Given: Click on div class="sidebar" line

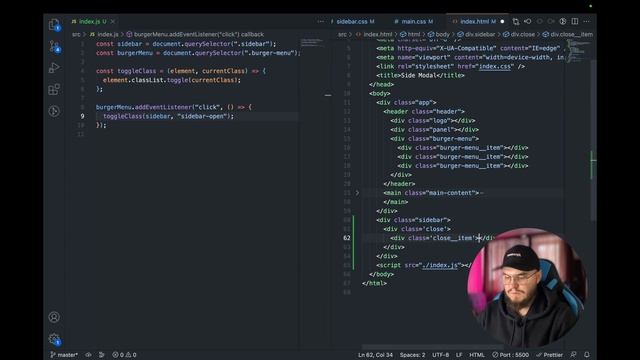Looking at the screenshot, I should pyautogui.click(x=413, y=220).
